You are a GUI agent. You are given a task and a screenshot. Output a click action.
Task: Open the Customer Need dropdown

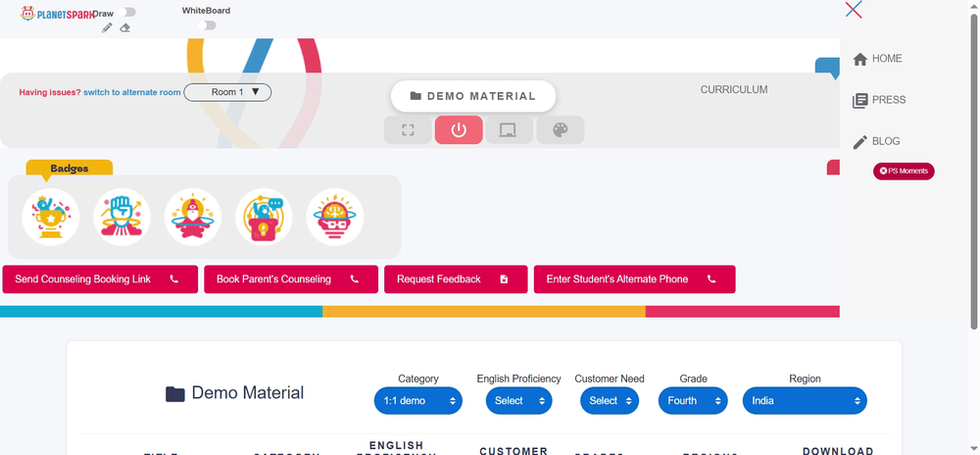pos(610,401)
